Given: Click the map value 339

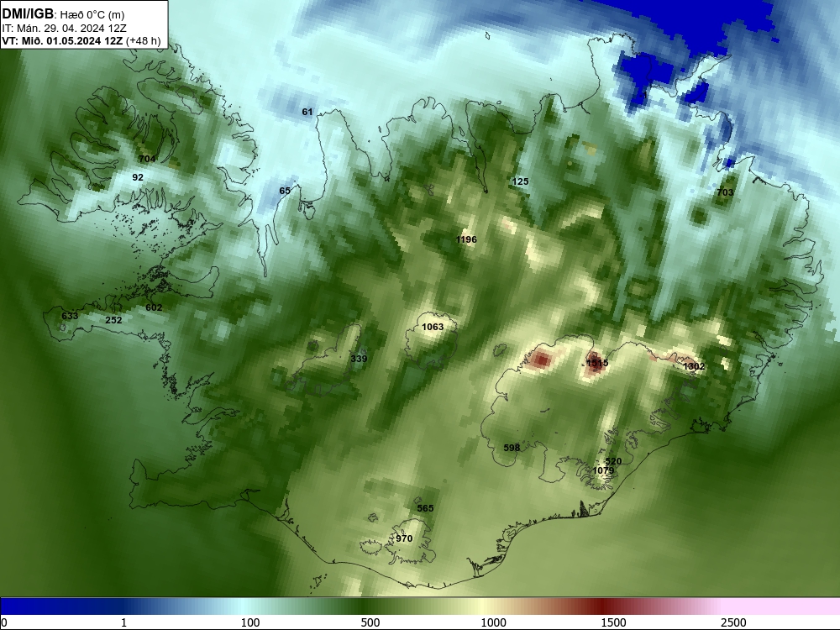Looking at the screenshot, I should point(359,359).
